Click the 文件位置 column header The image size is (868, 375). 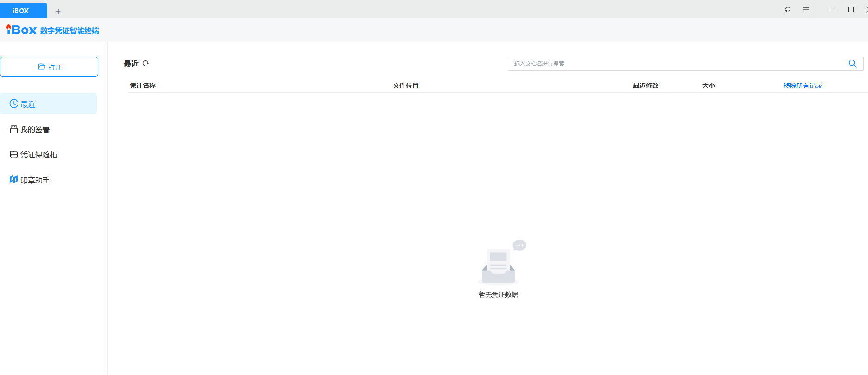[405, 85]
